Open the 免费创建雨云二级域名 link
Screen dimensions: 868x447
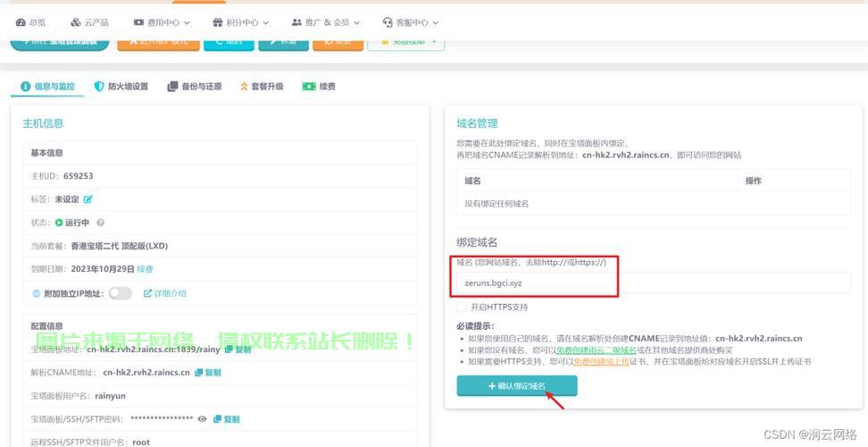[597, 350]
